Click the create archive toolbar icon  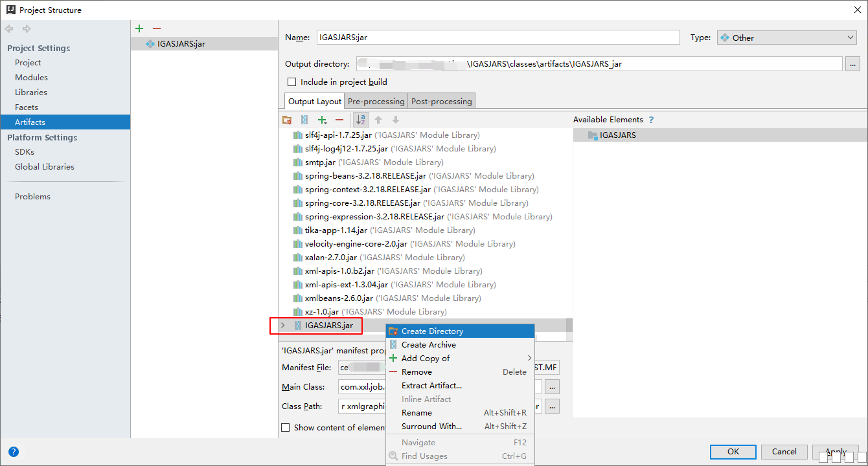pyautogui.click(x=304, y=120)
